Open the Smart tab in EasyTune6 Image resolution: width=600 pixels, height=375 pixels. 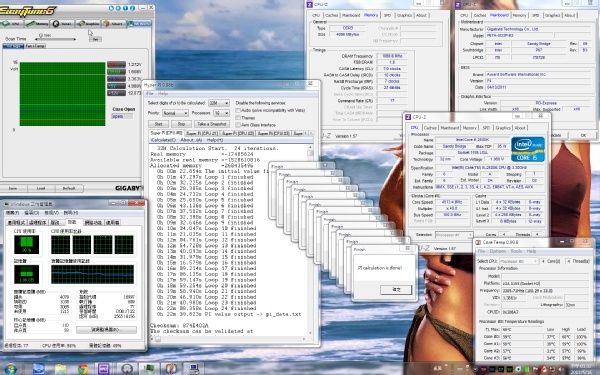click(x=114, y=24)
